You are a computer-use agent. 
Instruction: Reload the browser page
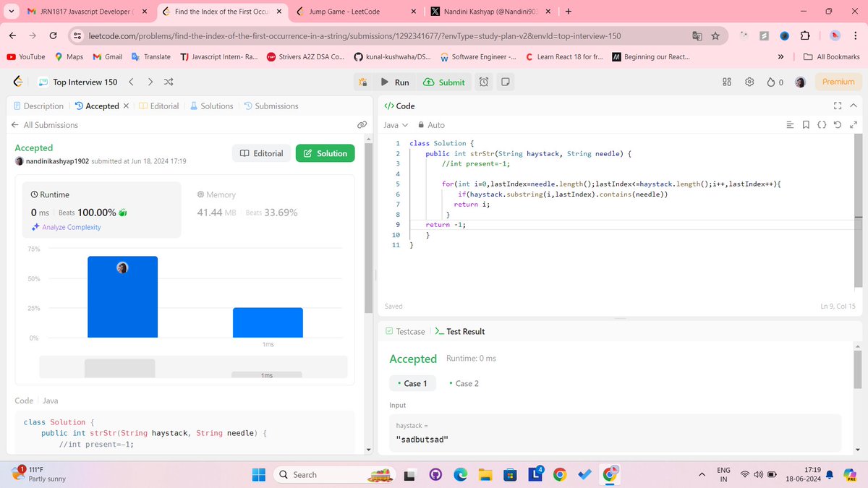pos(53,35)
